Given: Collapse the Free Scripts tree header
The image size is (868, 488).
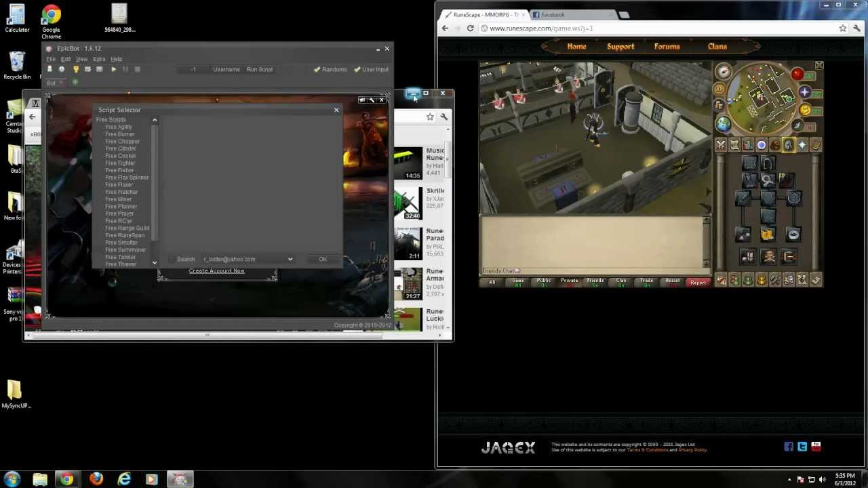Looking at the screenshot, I should point(111,119).
